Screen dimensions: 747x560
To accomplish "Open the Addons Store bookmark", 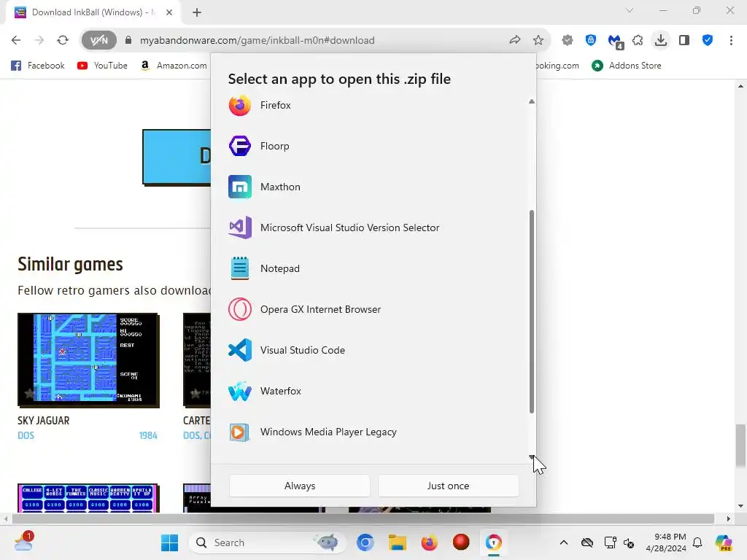I will pos(627,65).
